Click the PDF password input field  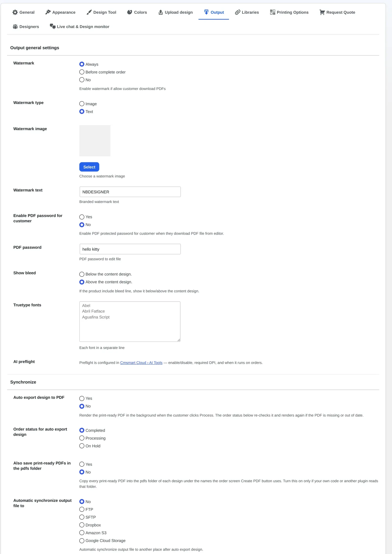tap(130, 249)
